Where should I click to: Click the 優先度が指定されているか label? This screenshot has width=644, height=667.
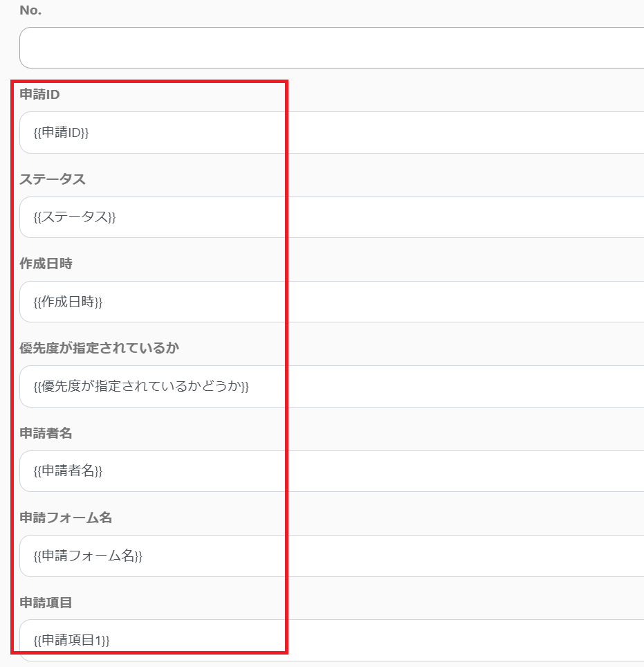coord(99,348)
